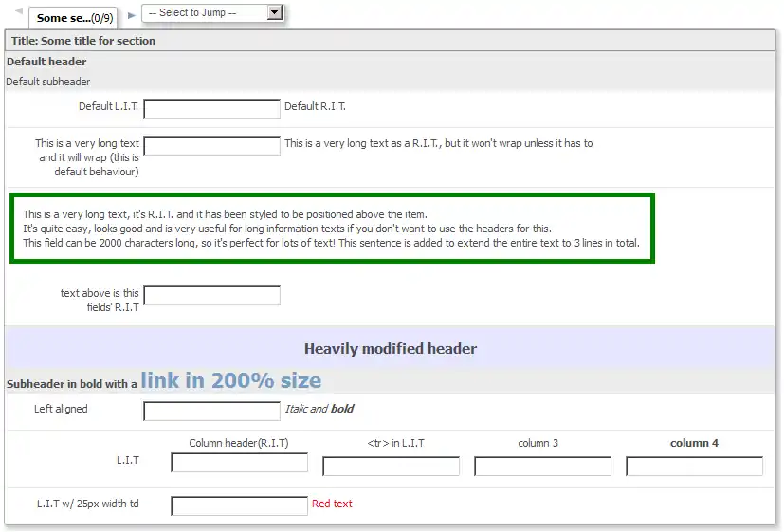
Task: Click the 'link in 200% size' link
Action: coord(230,381)
